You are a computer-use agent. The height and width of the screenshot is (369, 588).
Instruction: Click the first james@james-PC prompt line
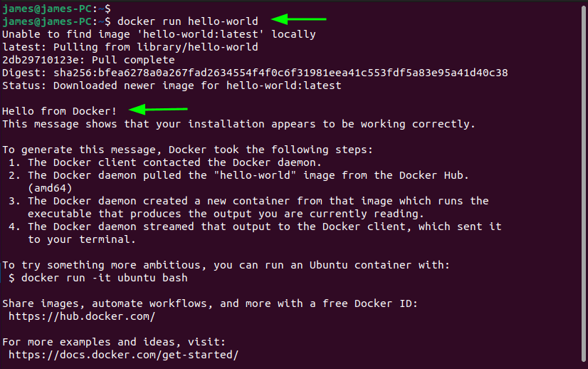(57, 9)
